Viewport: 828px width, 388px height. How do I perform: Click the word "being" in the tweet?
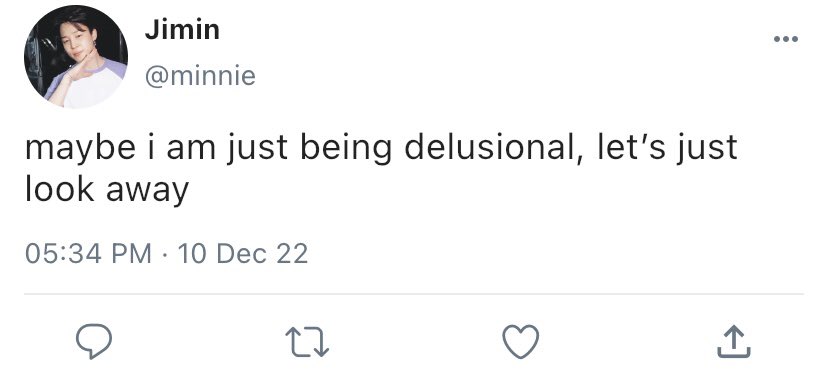point(346,149)
